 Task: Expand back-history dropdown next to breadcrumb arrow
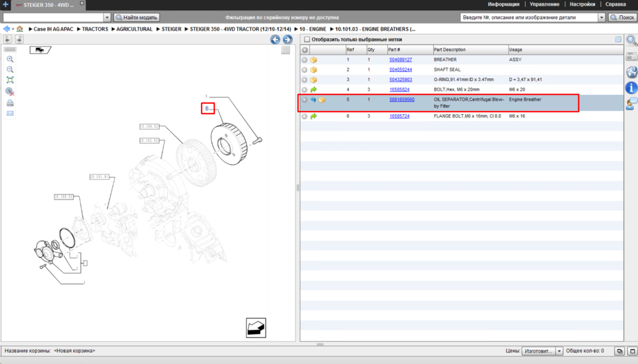[13, 29]
